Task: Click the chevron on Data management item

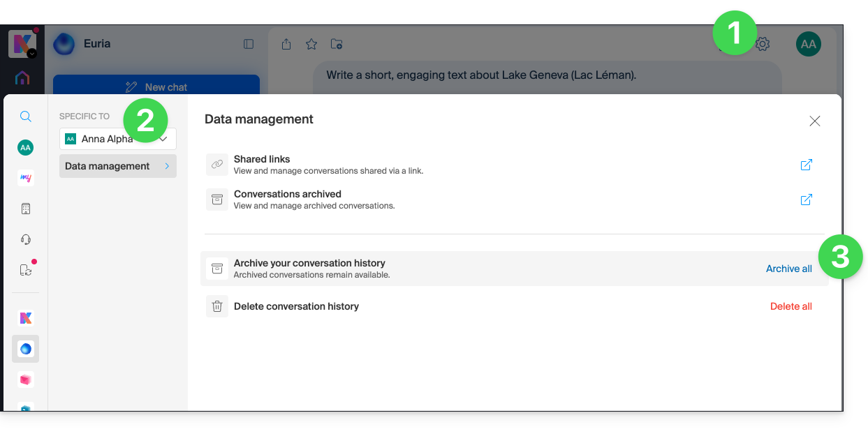Action: pos(167,166)
